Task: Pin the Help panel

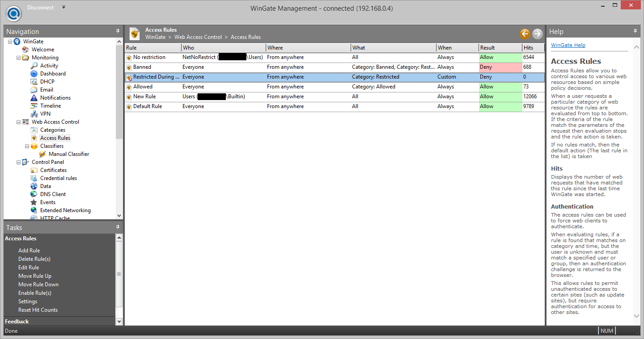Action: tap(635, 31)
